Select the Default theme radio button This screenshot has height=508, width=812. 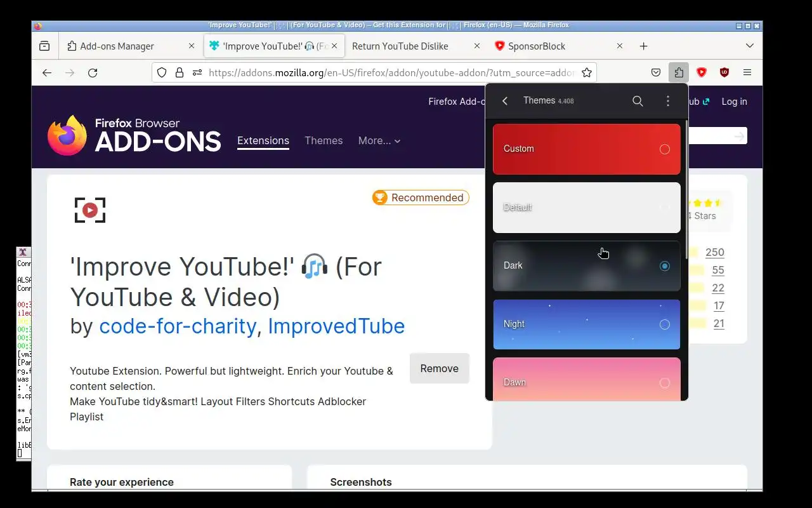[665, 208]
